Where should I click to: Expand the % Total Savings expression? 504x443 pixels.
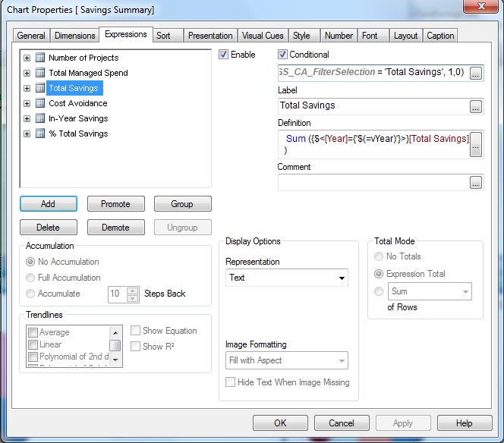[27, 134]
